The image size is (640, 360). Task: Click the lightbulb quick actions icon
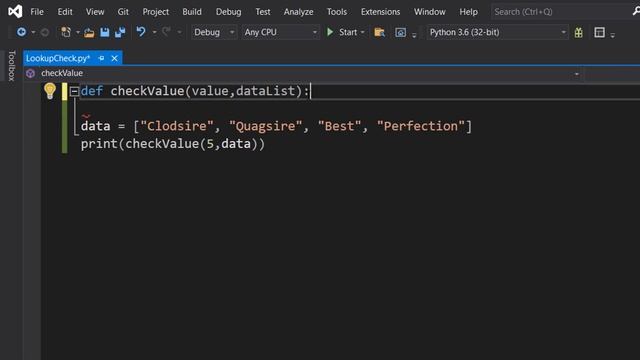coord(50,91)
